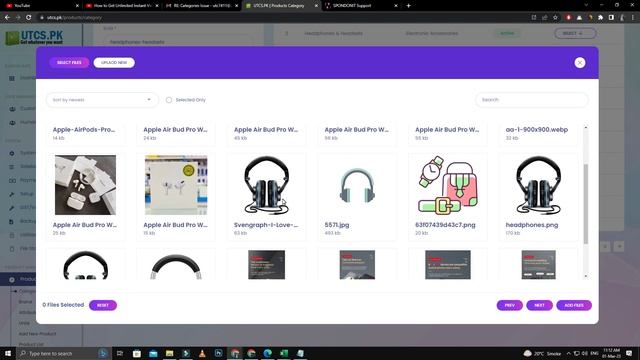Viewport: 640px width, 360px height.
Task: Go to previous page with Prev
Action: pos(509,305)
